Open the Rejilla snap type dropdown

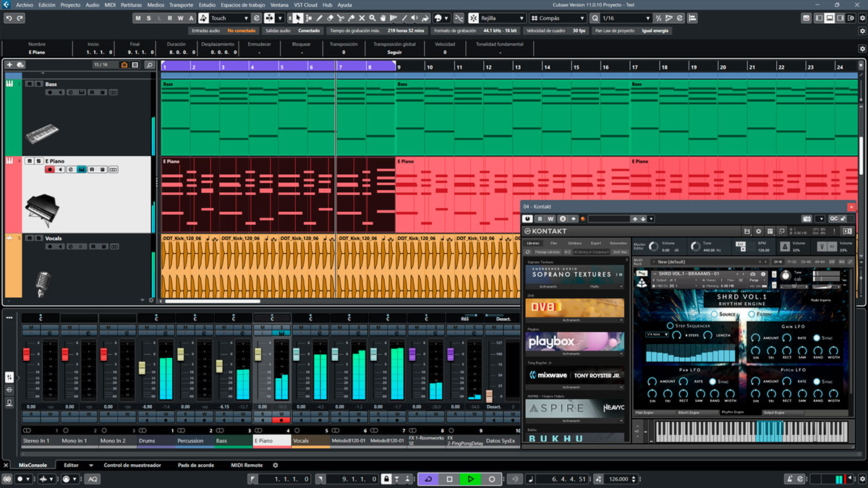[x=521, y=18]
